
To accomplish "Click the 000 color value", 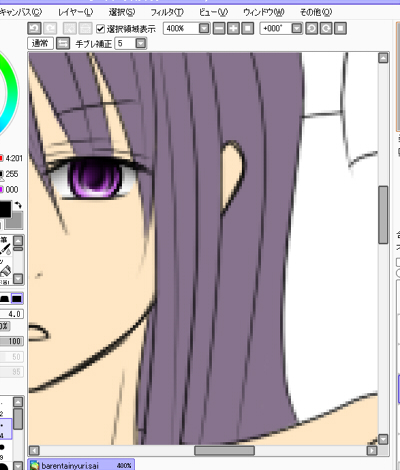I will click(x=12, y=190).
